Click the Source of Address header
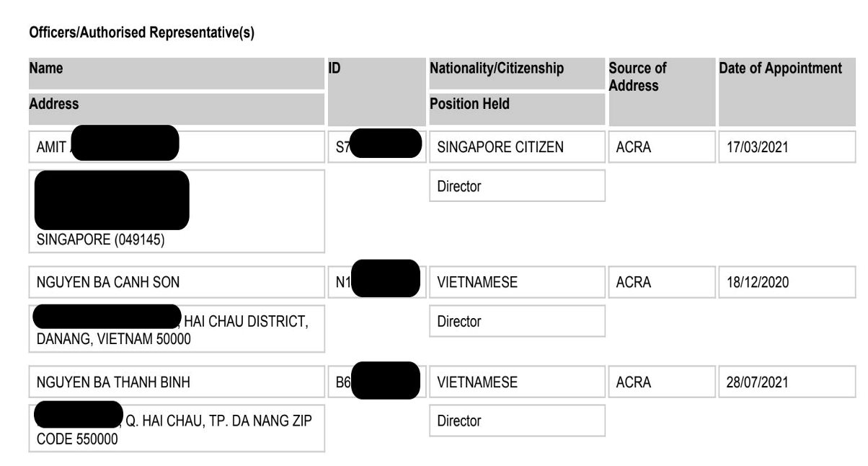Viewport: 868px width, 466px height. click(662, 92)
